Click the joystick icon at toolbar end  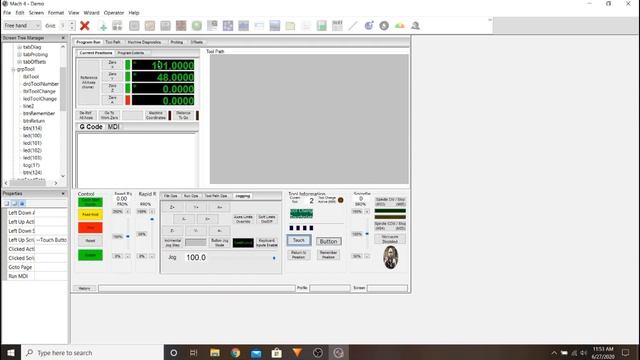pos(415,26)
